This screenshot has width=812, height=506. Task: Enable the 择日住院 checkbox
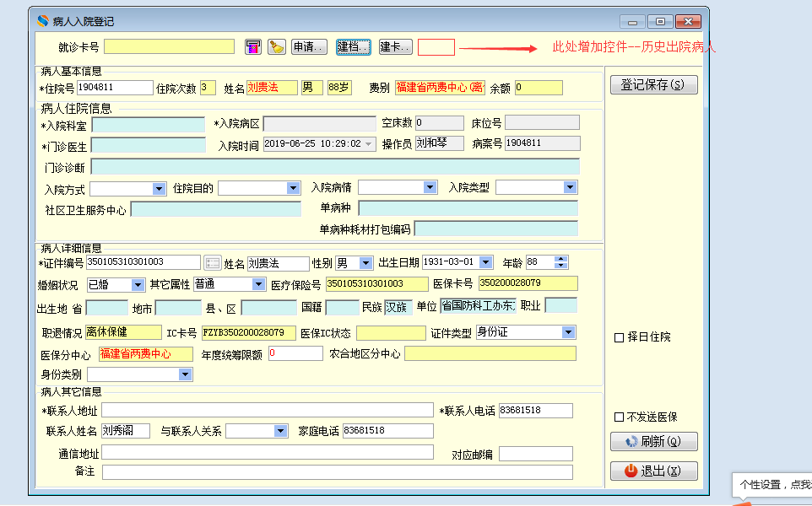[619, 337]
